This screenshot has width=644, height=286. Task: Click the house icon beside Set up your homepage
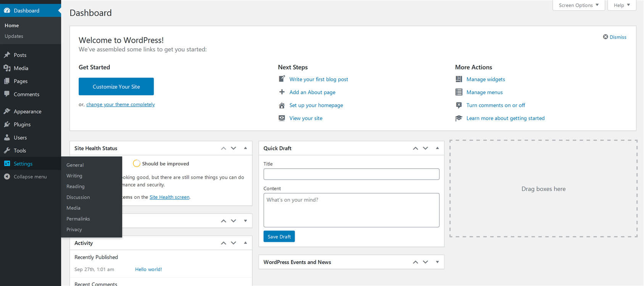click(x=282, y=105)
